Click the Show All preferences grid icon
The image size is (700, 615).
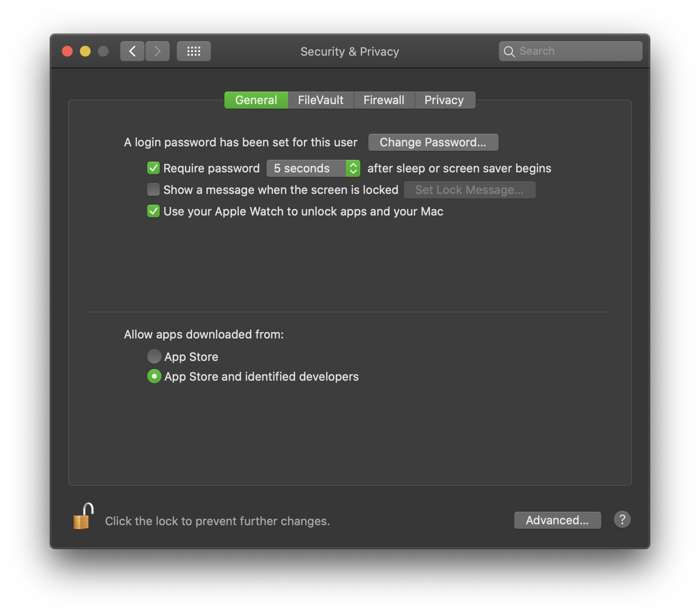click(193, 51)
